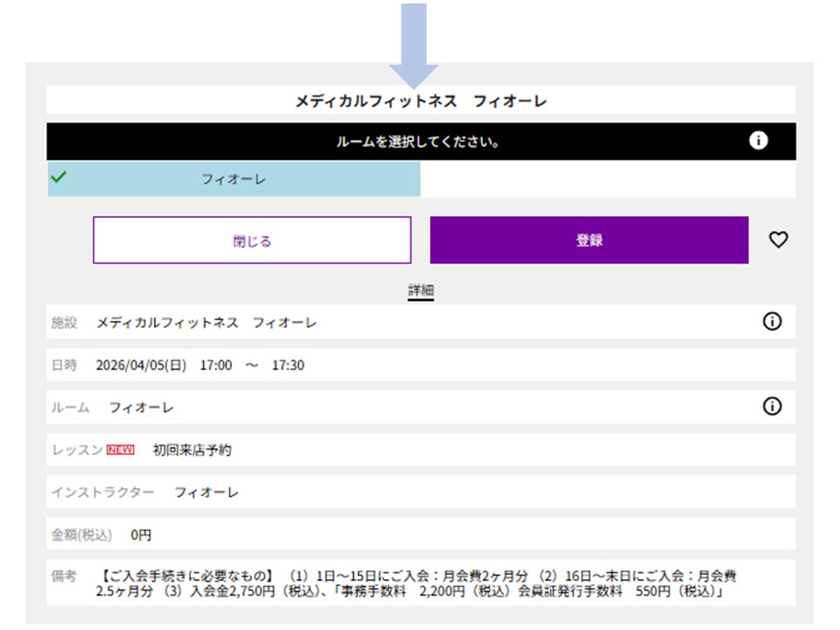Viewport: 840px width, 630px height.
Task: Click the 初回来店予約 lesson name
Action: [x=192, y=451]
